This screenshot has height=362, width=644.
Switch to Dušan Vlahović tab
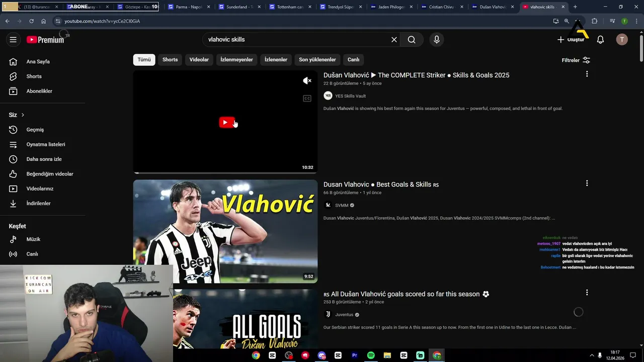tap(493, 7)
